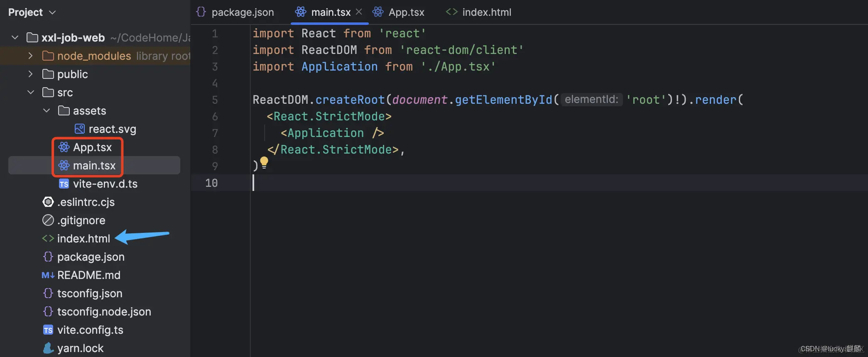
Task: Switch to the App.tsx editor tab
Action: tap(399, 12)
